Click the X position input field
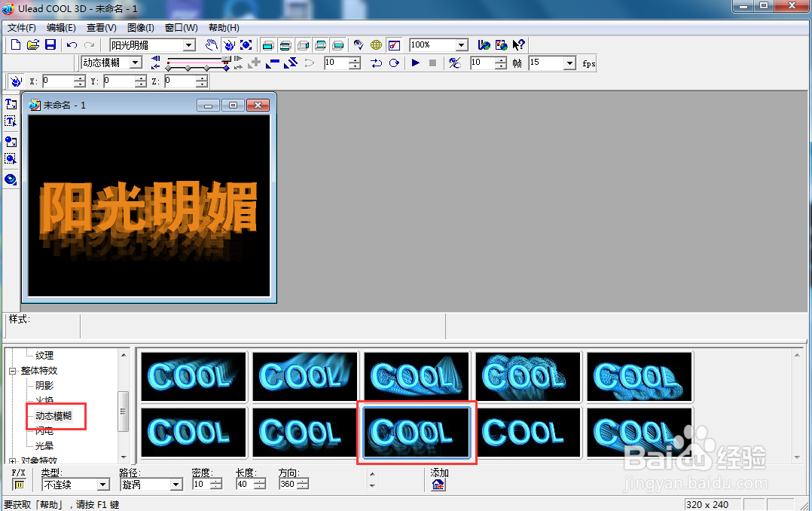The height and width of the screenshot is (511, 812). pos(57,81)
